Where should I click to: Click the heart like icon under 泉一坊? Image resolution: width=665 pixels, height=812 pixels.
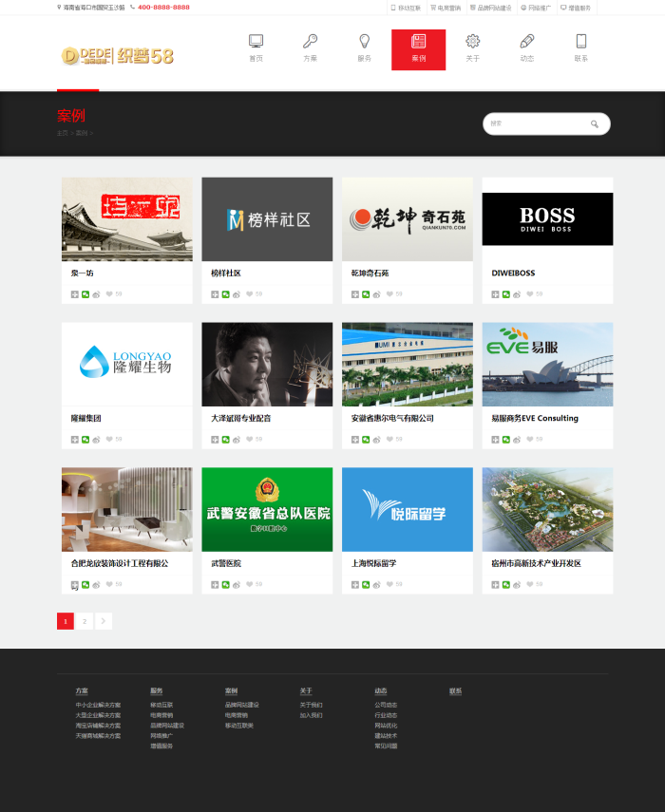pos(109,293)
